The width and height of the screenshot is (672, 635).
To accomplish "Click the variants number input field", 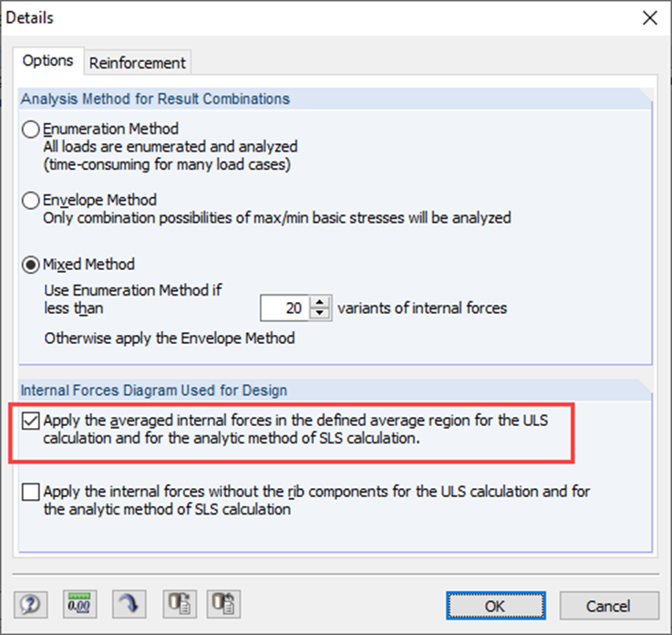I will click(x=284, y=308).
